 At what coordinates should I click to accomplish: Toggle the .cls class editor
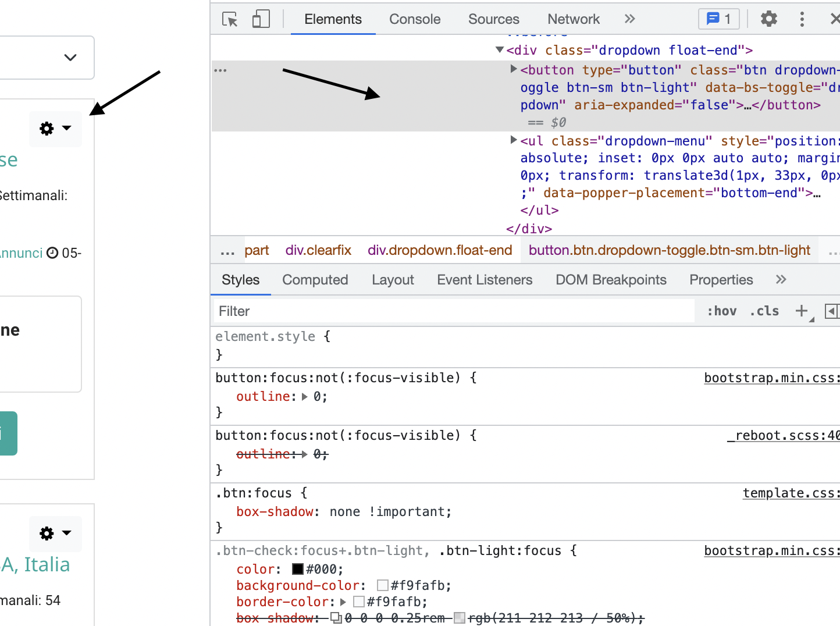764,311
